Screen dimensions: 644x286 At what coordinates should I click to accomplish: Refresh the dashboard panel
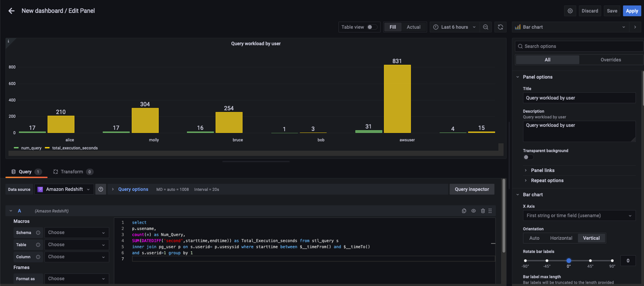(x=500, y=27)
